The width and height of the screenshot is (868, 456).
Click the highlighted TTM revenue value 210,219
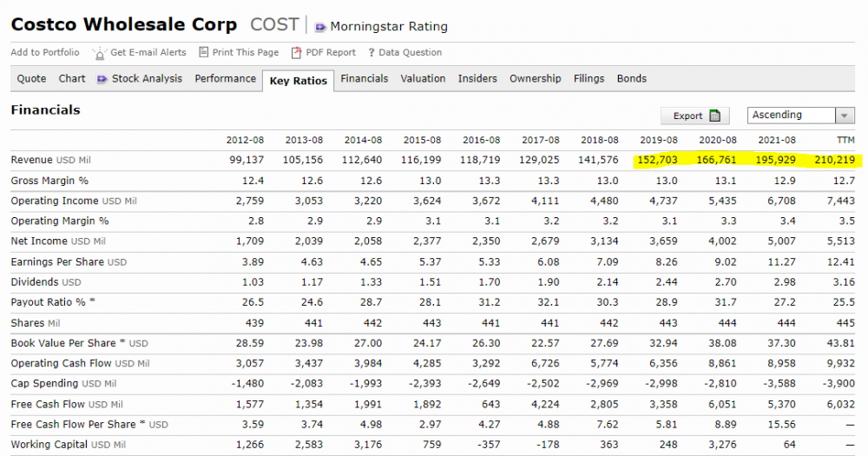(x=834, y=160)
